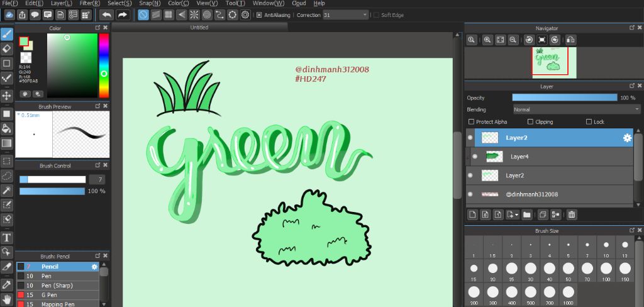Check the Clipping option
644x307 pixels.
pos(530,122)
